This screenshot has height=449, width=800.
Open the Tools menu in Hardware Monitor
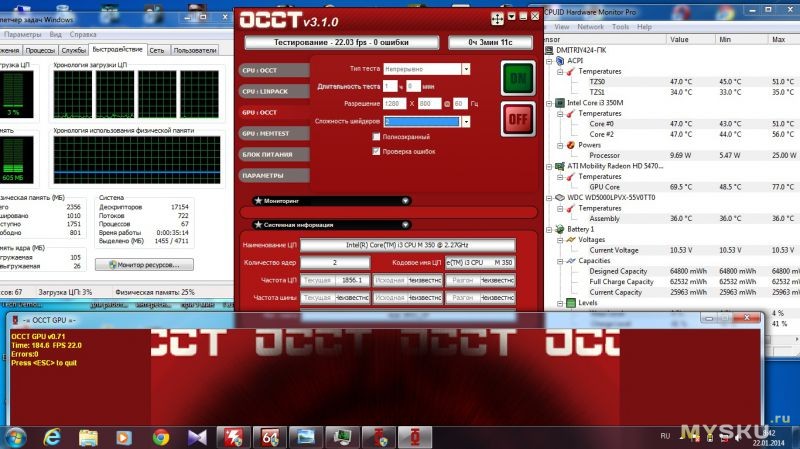pos(620,27)
